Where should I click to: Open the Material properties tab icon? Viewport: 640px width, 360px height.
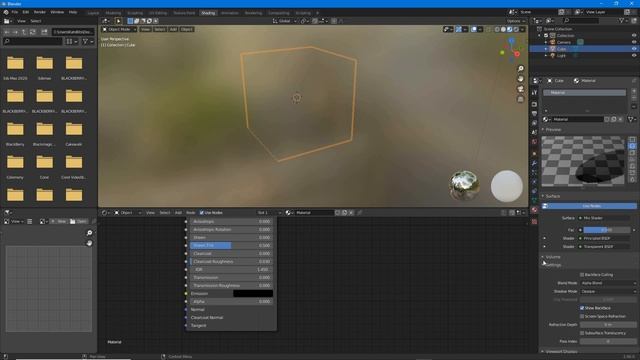tap(534, 210)
